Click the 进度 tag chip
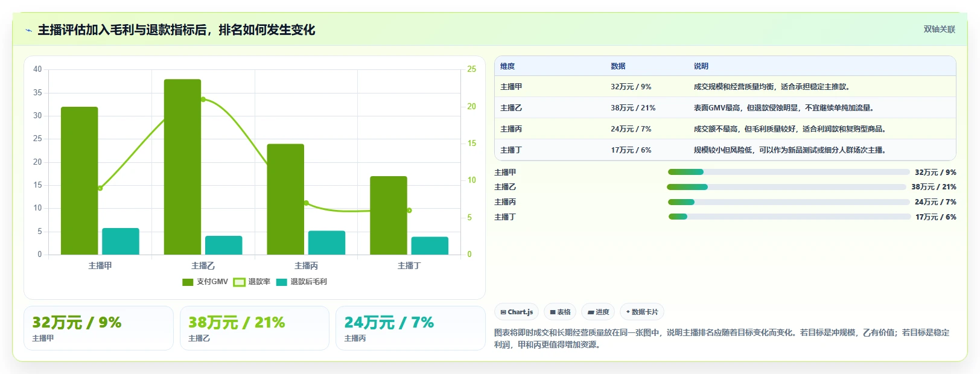980x374 pixels. [598, 312]
